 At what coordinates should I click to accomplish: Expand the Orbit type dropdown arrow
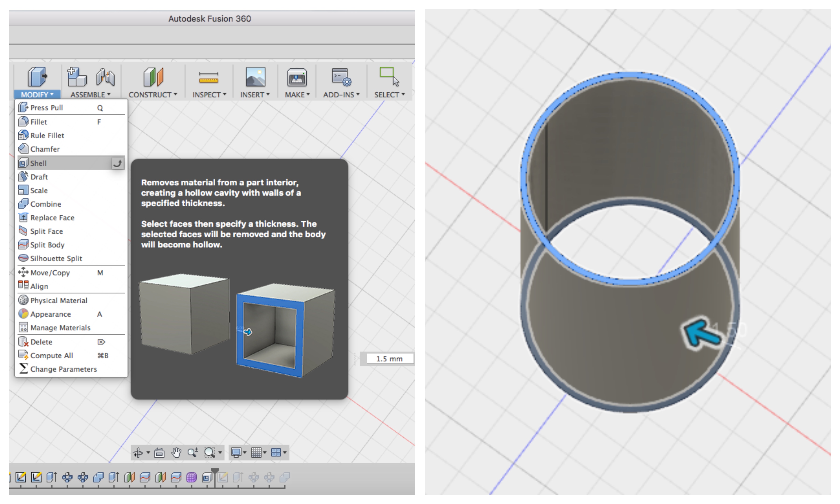[x=148, y=453]
